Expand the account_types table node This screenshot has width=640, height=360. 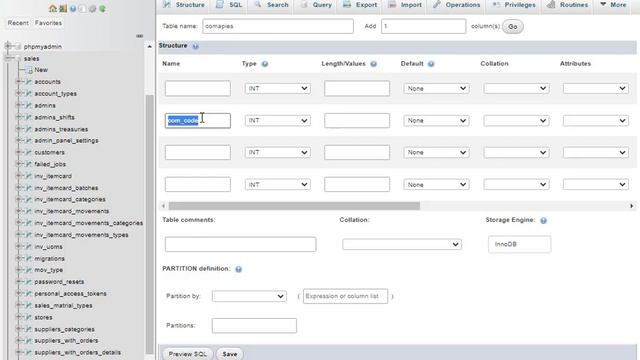[x=18, y=93]
